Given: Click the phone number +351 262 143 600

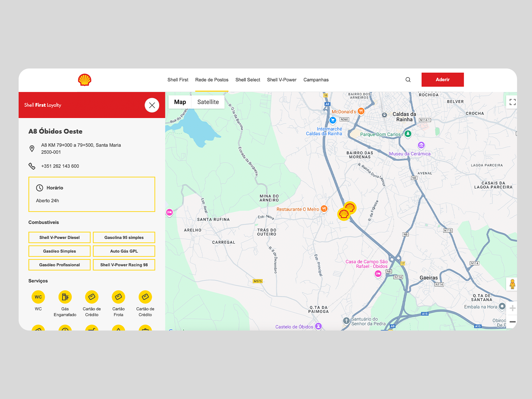Looking at the screenshot, I should 60,166.
